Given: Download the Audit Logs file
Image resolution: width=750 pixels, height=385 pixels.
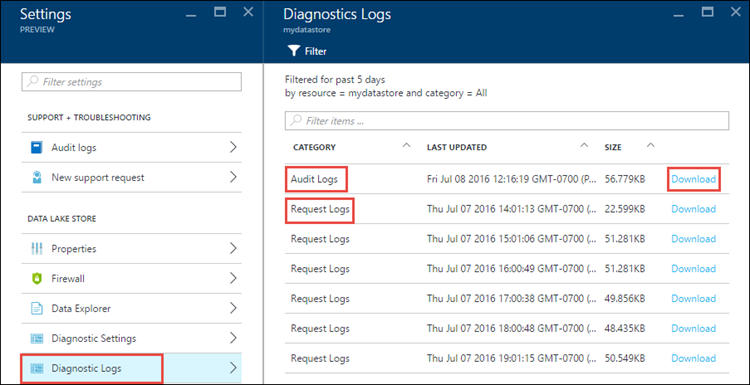Looking at the screenshot, I should [694, 179].
